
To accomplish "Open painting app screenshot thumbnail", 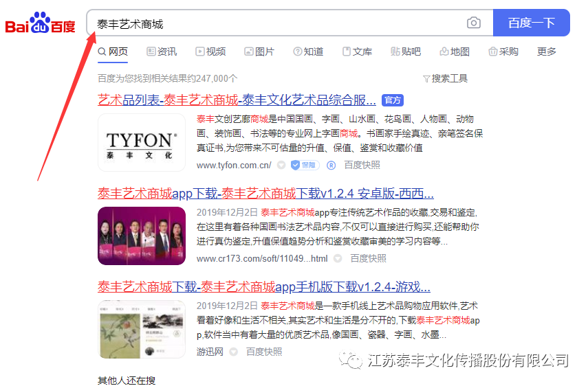I will [142, 330].
